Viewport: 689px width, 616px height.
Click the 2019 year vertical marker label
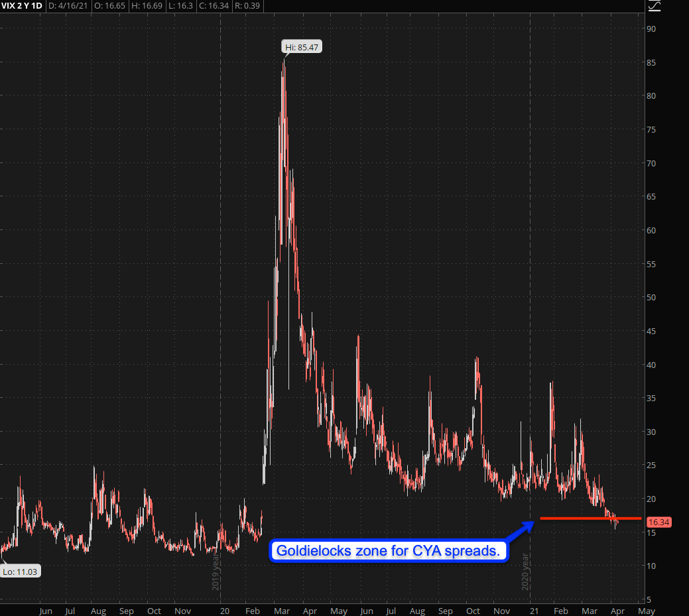216,571
